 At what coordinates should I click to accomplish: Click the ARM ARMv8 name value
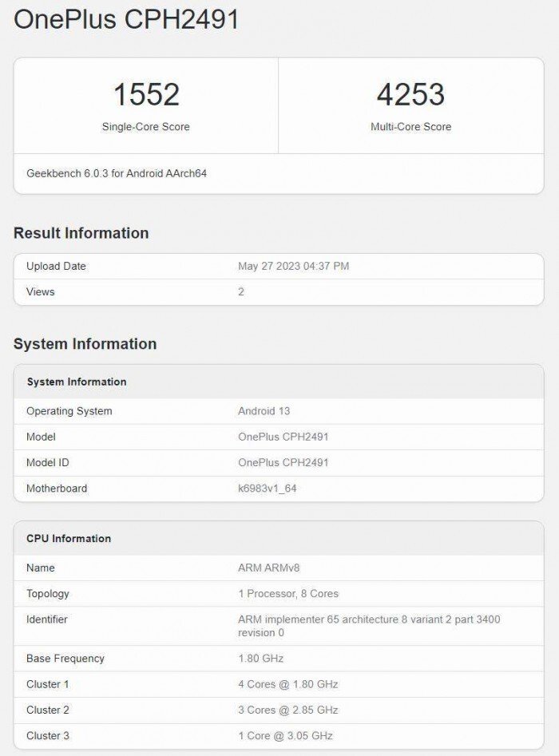pyautogui.click(x=268, y=568)
